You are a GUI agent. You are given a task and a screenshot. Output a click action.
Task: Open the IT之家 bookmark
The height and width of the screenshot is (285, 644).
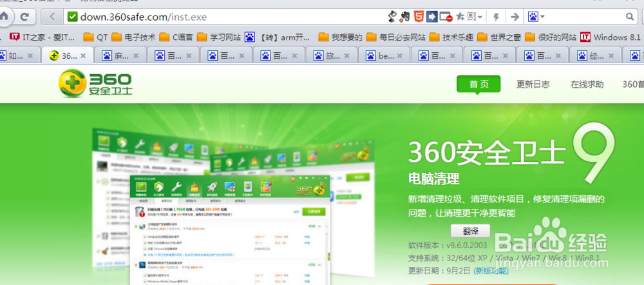pyautogui.click(x=43, y=37)
